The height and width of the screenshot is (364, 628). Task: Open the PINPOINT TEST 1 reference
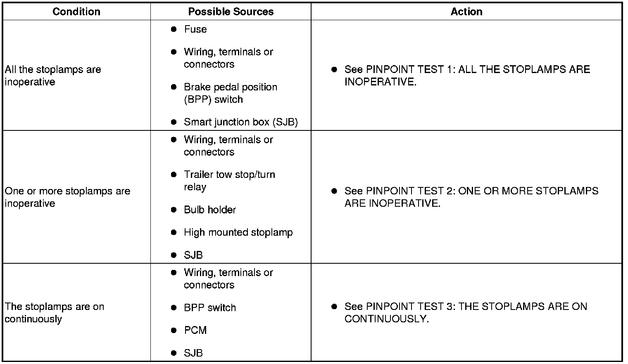click(x=467, y=76)
